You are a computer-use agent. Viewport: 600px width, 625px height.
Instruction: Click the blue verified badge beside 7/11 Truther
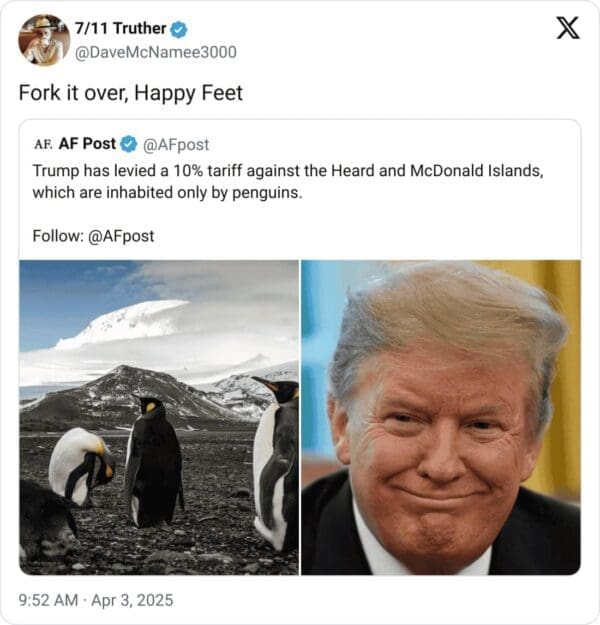(179, 29)
